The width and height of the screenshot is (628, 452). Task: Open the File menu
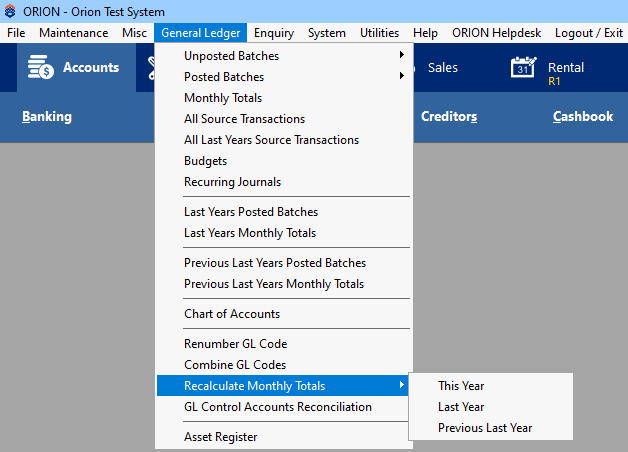(16, 33)
